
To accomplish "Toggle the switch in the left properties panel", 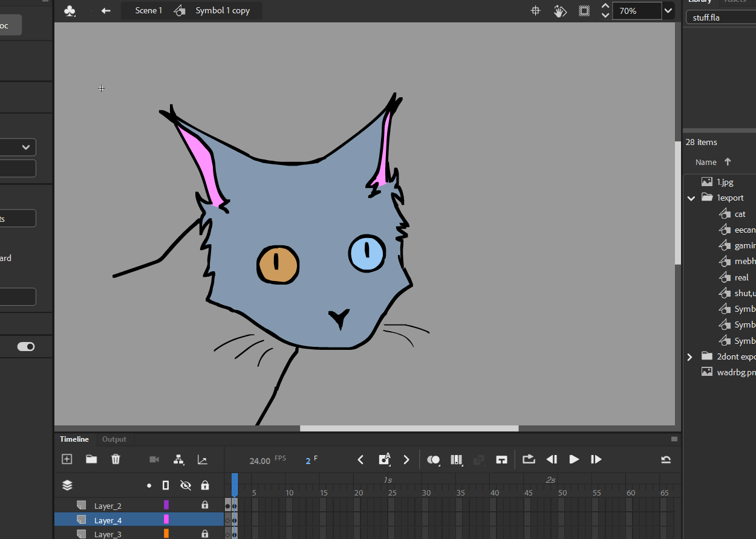I will (x=26, y=346).
